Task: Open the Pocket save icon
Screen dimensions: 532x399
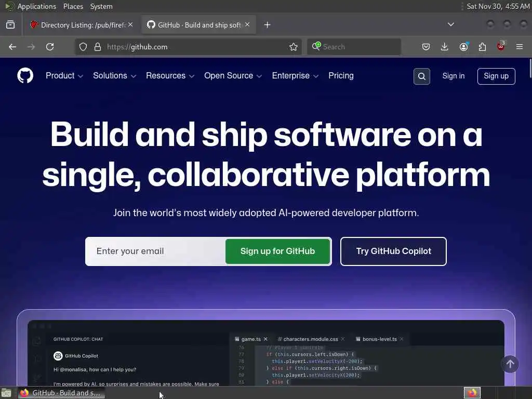Action: (426, 47)
